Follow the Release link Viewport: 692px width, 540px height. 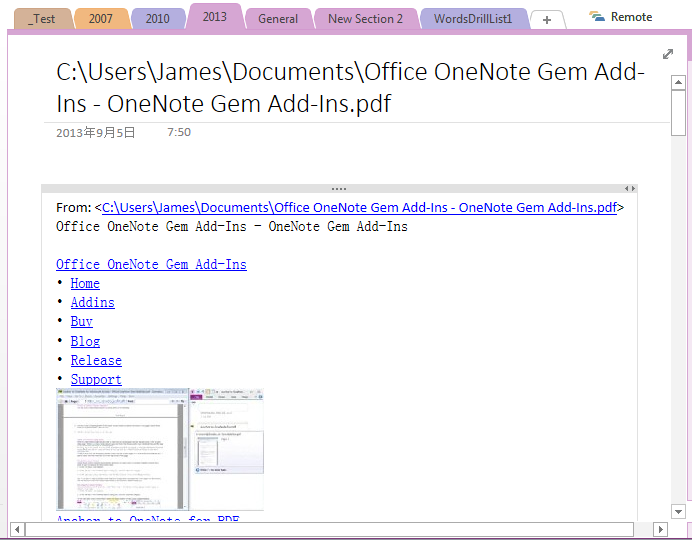click(x=96, y=360)
